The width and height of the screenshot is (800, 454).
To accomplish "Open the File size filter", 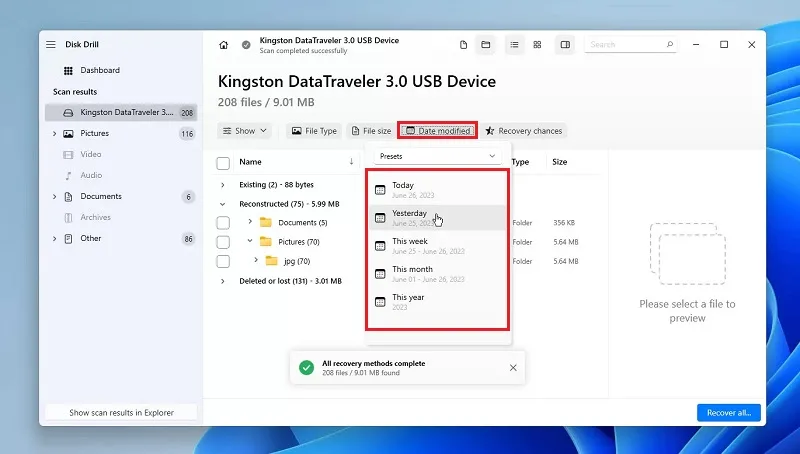I will pos(371,131).
